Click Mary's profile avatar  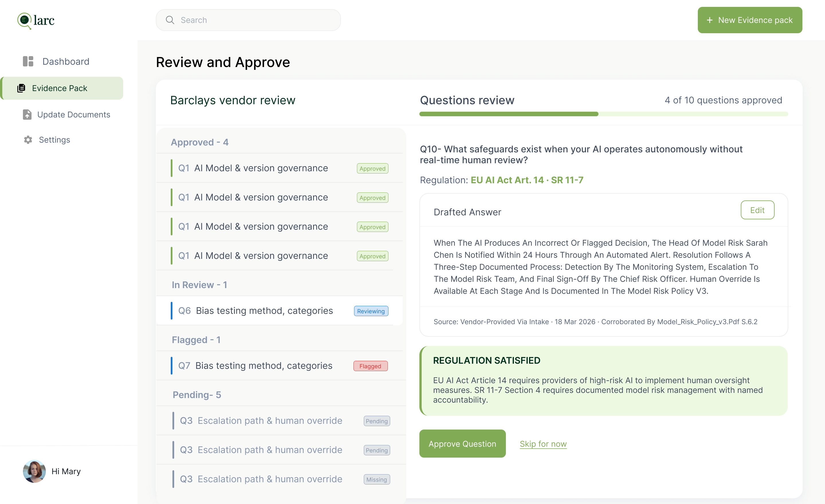(34, 471)
